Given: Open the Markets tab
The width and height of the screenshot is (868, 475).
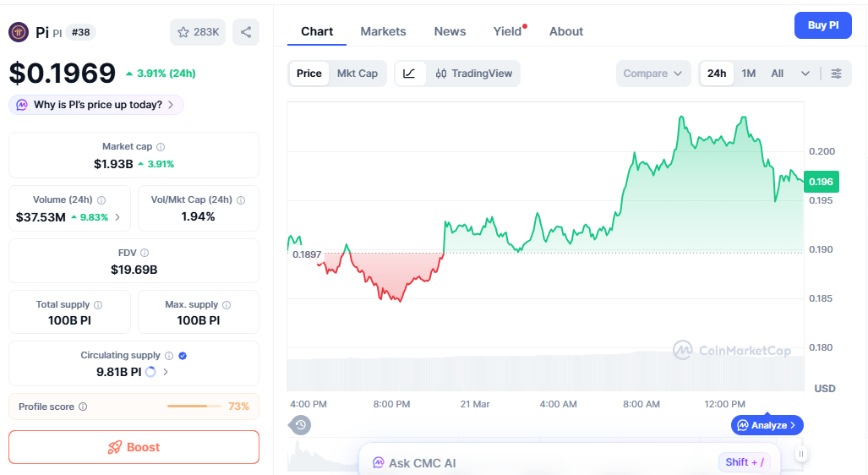Looking at the screenshot, I should click(x=383, y=31).
